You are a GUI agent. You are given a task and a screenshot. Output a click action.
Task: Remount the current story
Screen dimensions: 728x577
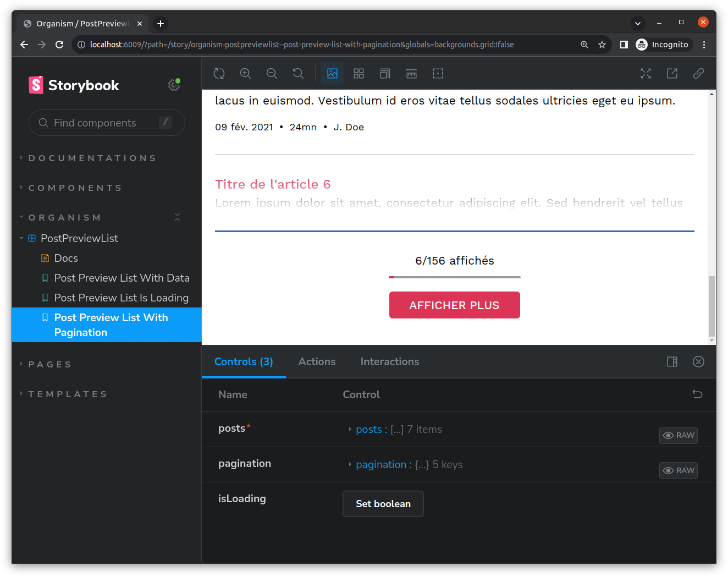coord(219,73)
